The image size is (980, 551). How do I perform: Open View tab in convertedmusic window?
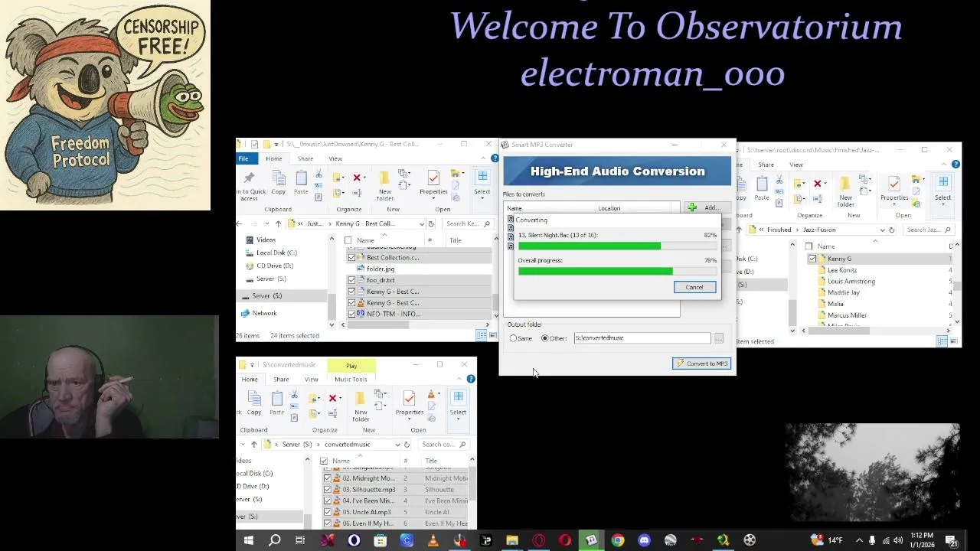[311, 380]
